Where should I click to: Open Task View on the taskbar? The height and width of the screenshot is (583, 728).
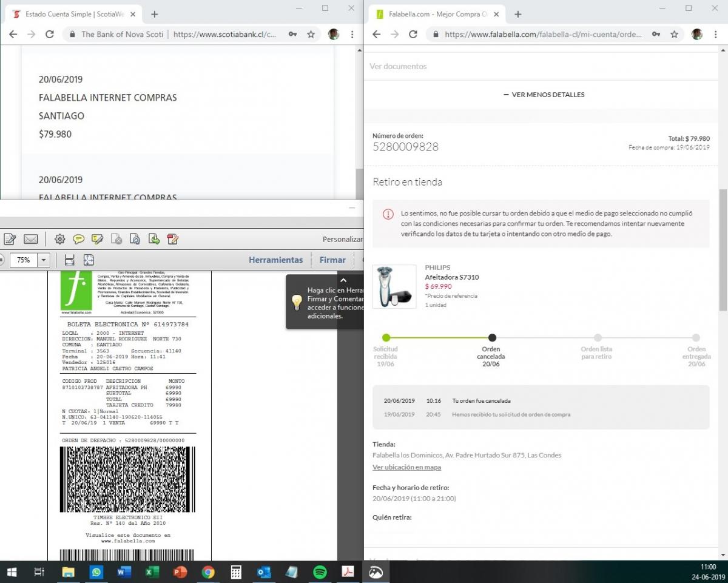pos(39,572)
